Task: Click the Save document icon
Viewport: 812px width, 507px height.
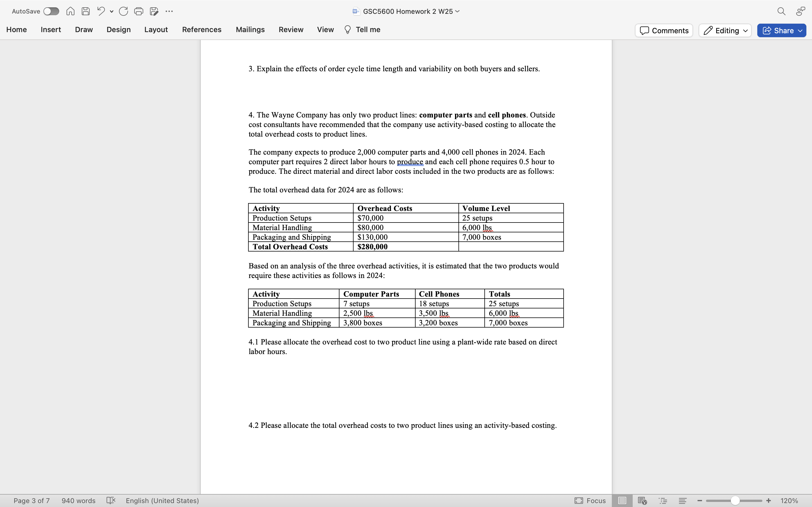Action: pos(85,11)
